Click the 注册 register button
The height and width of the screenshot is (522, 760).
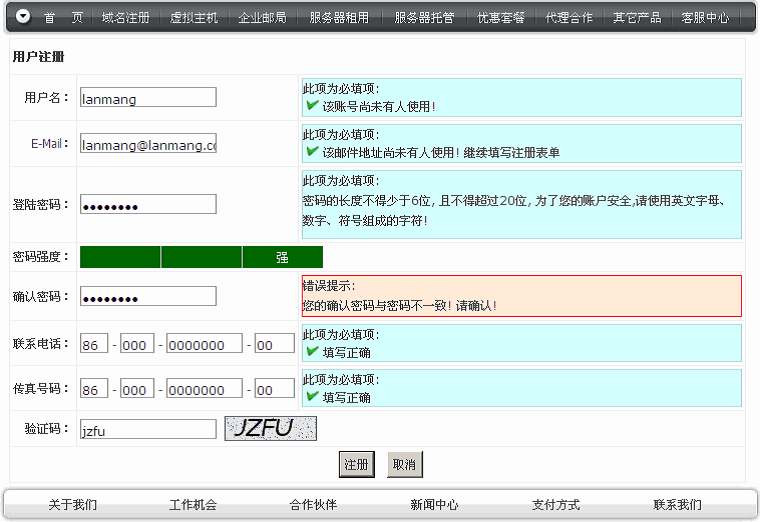click(x=357, y=464)
